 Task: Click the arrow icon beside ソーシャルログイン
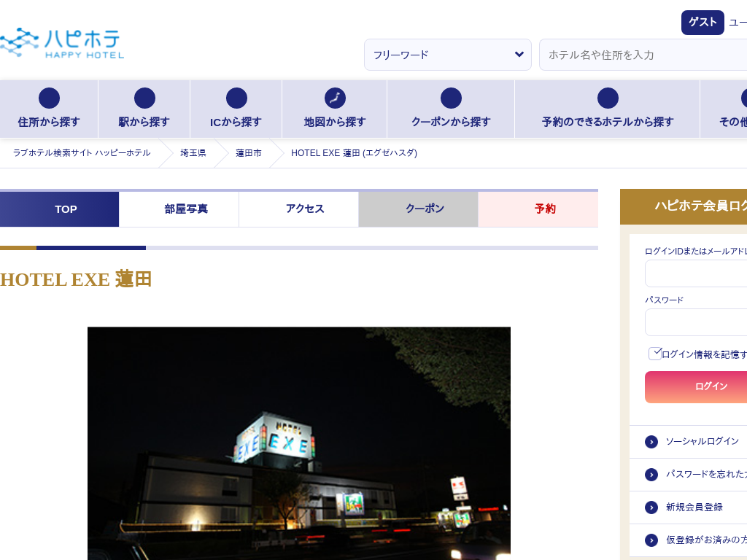[651, 442]
